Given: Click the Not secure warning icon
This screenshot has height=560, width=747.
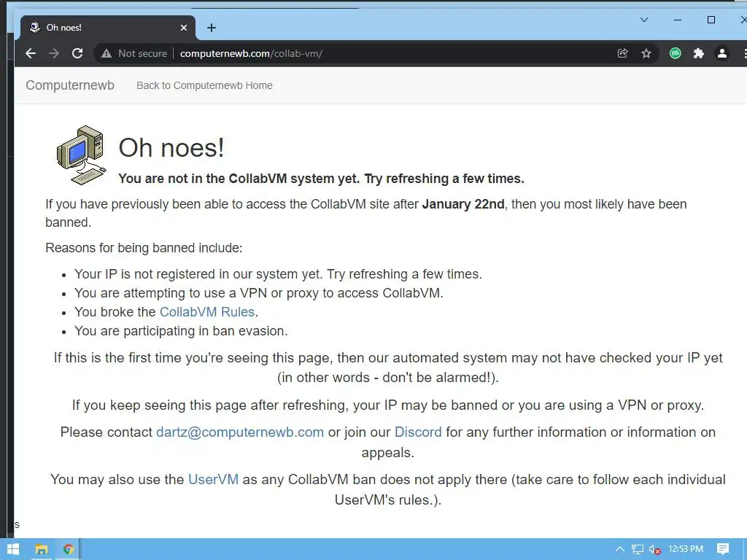Looking at the screenshot, I should (x=107, y=53).
